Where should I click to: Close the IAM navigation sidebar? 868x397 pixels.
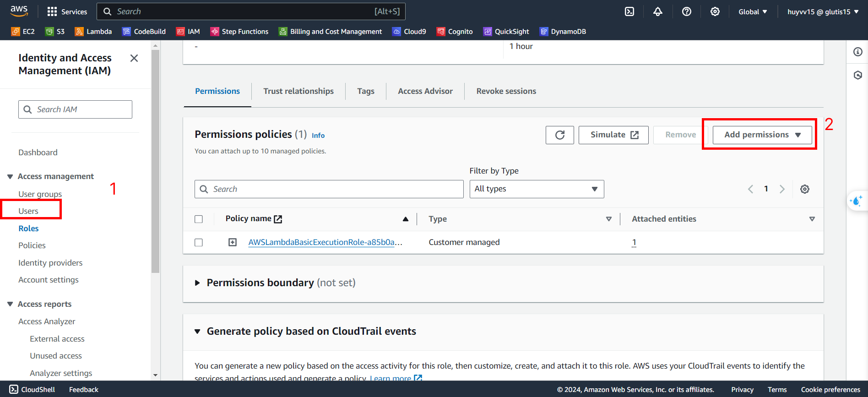[134, 58]
